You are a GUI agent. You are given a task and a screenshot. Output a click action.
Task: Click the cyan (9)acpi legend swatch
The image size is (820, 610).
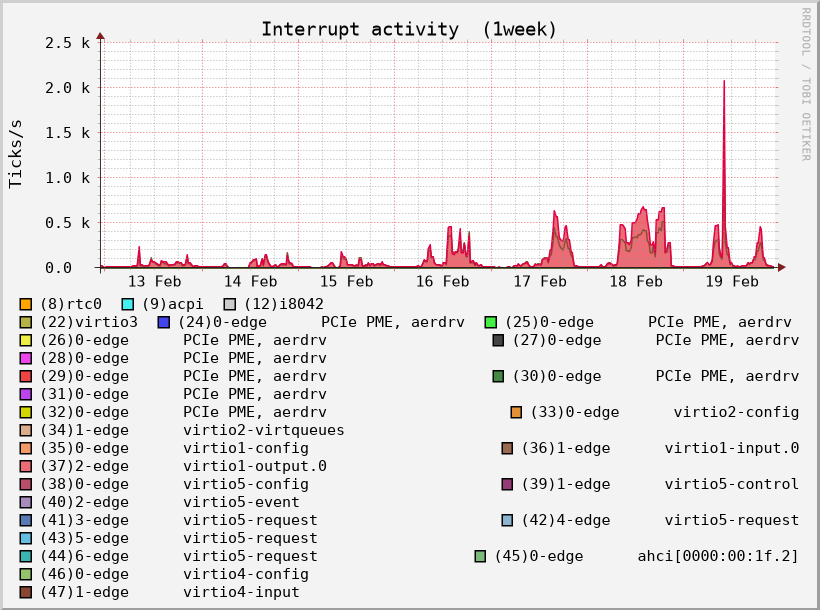128,304
